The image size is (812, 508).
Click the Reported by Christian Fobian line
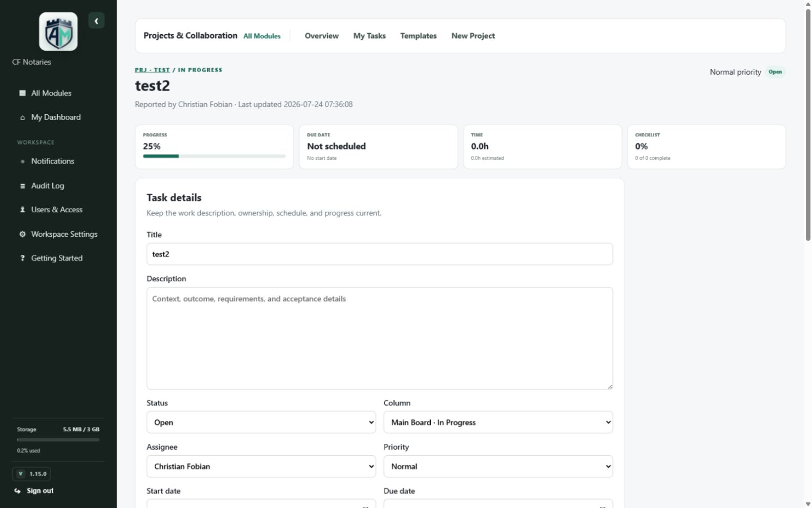point(243,105)
